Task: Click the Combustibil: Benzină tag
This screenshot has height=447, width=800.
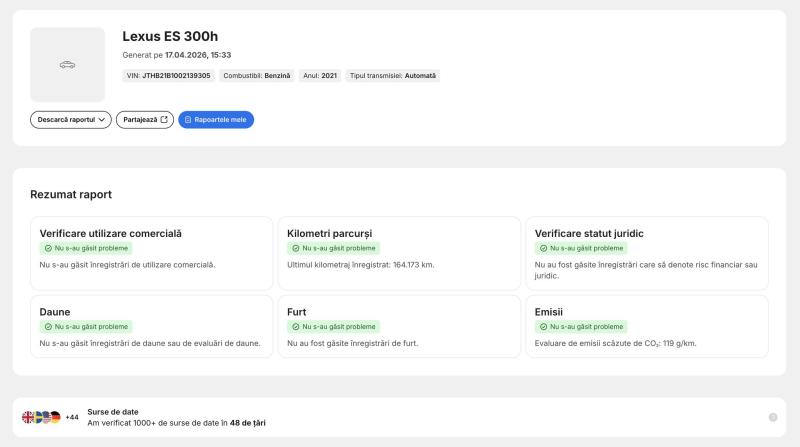Action: point(256,75)
